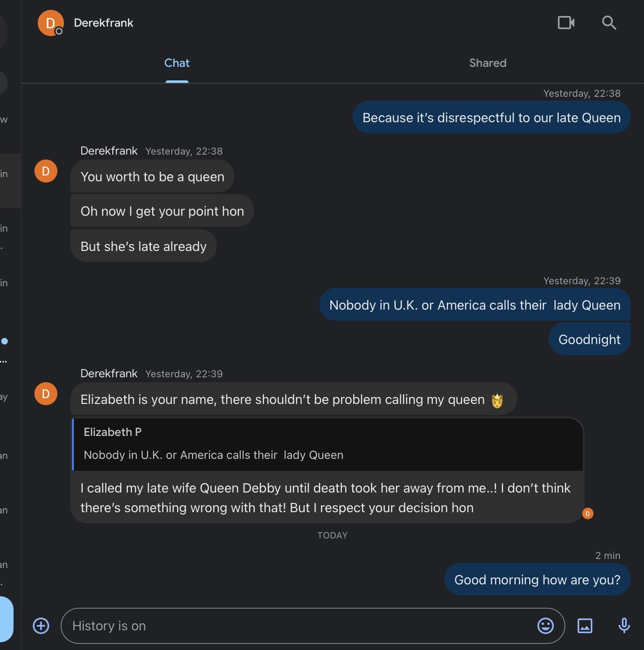Click the small delivery indicator avatar

(588, 513)
